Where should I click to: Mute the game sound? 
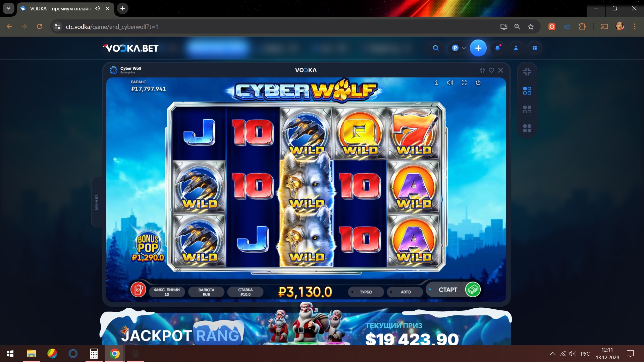(x=450, y=82)
